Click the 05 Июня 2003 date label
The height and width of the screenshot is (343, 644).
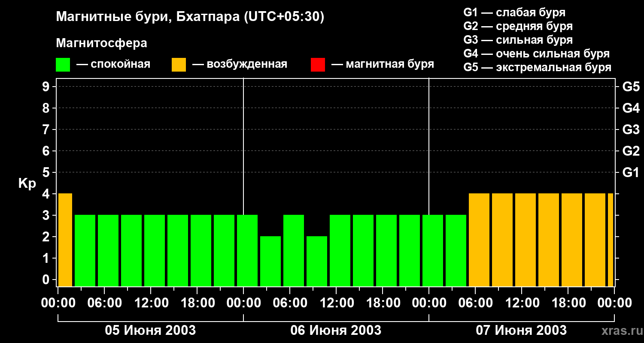coord(151,331)
